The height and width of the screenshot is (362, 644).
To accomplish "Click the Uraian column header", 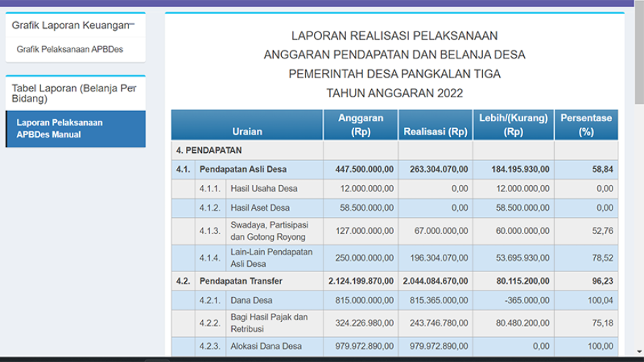I will (x=247, y=132).
